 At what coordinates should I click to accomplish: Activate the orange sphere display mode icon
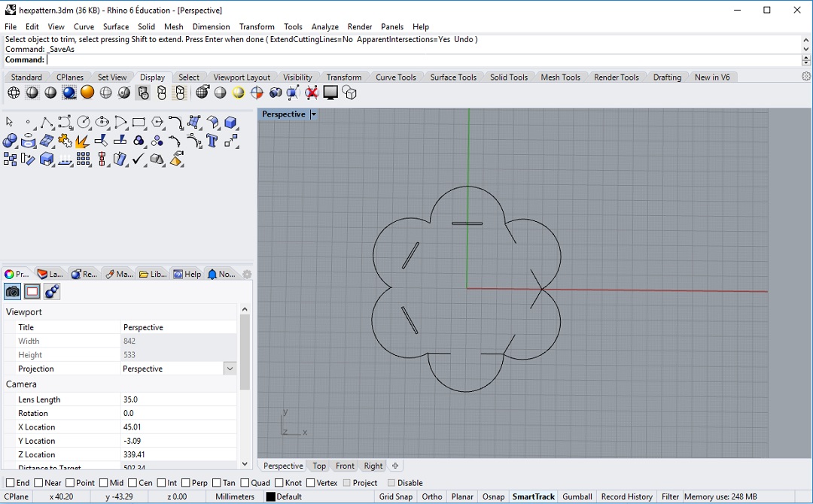[x=87, y=93]
